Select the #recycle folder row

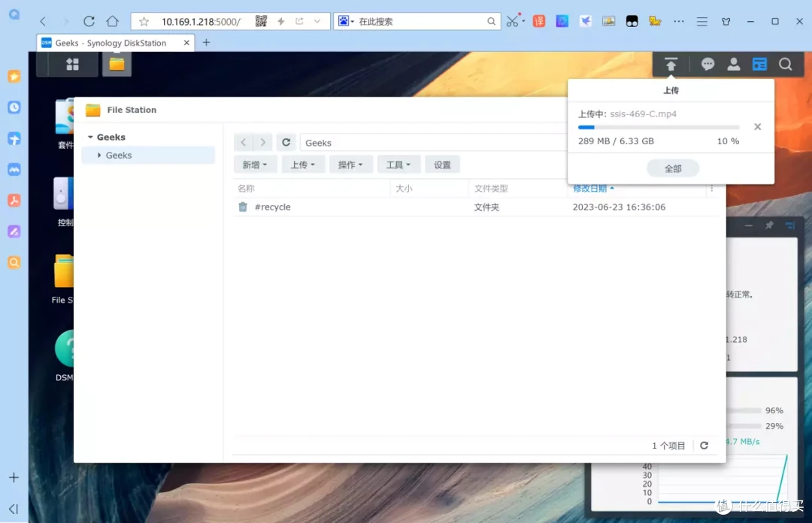tap(477, 207)
